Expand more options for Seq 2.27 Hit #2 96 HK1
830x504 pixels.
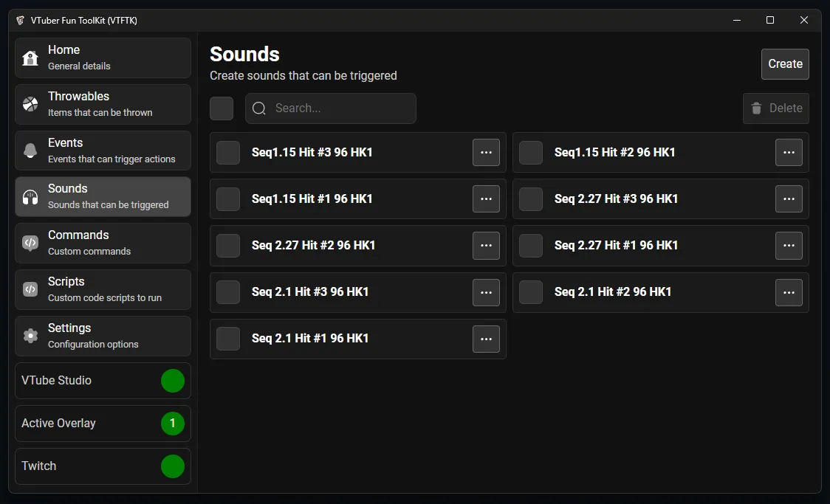coord(486,246)
